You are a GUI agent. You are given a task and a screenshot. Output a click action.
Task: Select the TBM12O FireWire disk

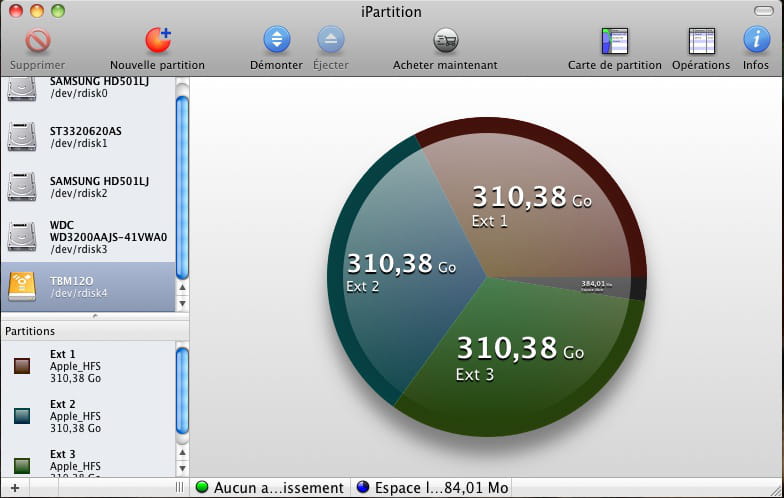[x=88, y=287]
